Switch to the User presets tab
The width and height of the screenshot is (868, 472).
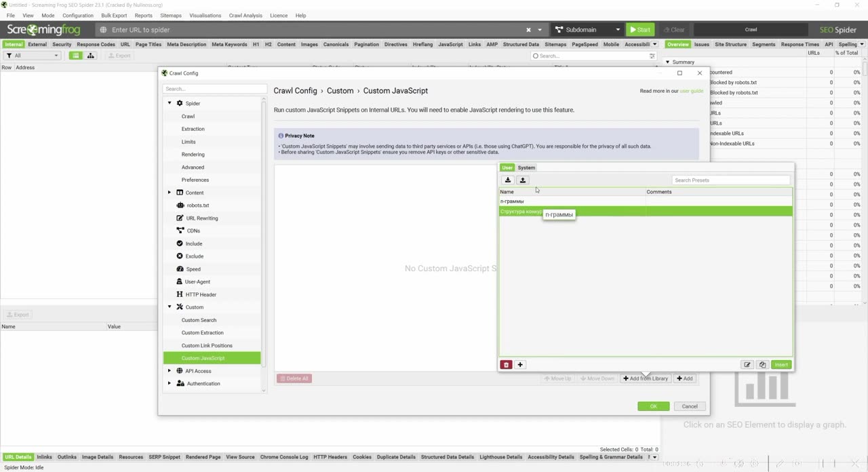pyautogui.click(x=507, y=168)
